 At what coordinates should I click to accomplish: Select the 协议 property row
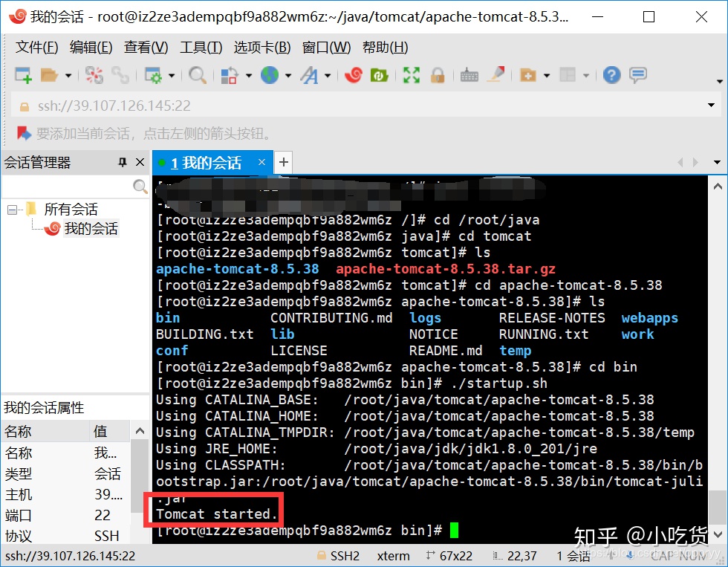65,536
